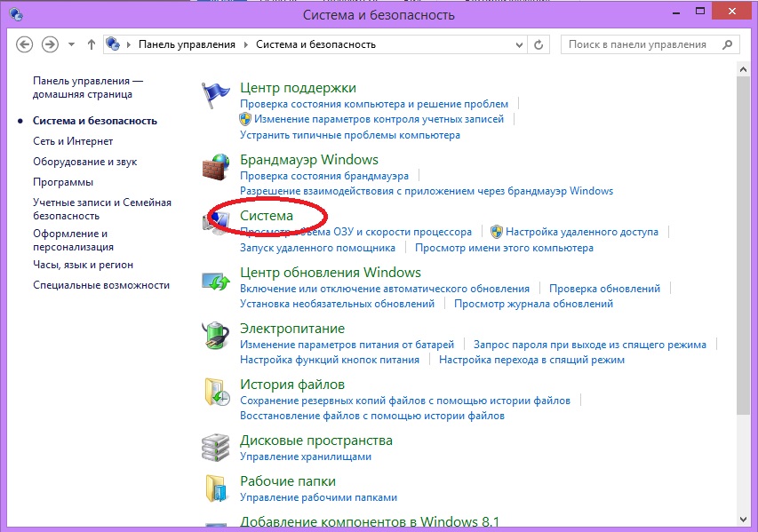
Task: Click Управление хранилищами link
Action: click(x=306, y=457)
